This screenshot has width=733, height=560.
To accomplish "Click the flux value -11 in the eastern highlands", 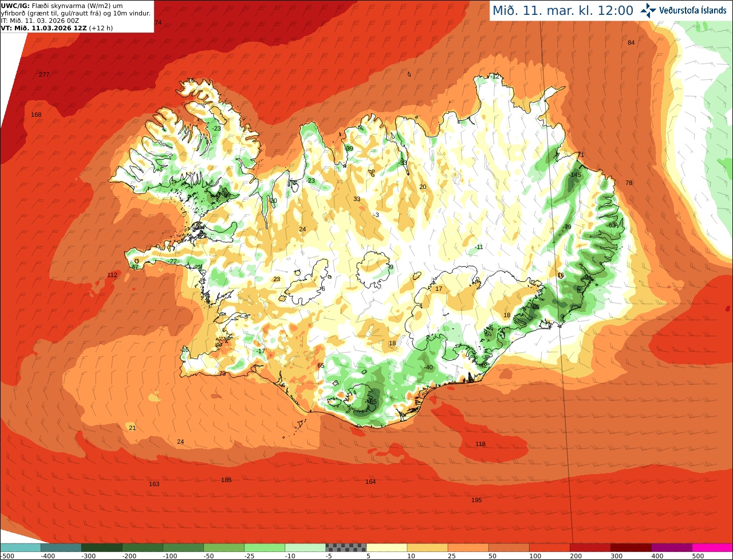I will (x=479, y=247).
